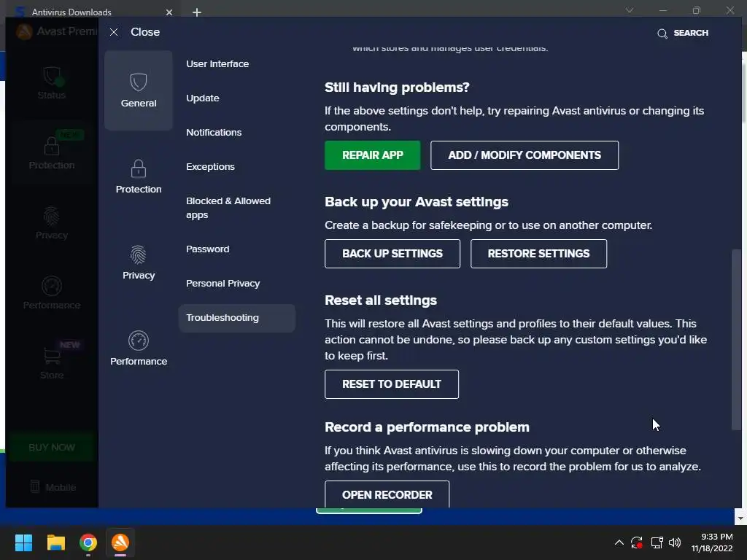Close the Antivirus Downloads tab
The width and height of the screenshot is (747, 560).
[169, 12]
